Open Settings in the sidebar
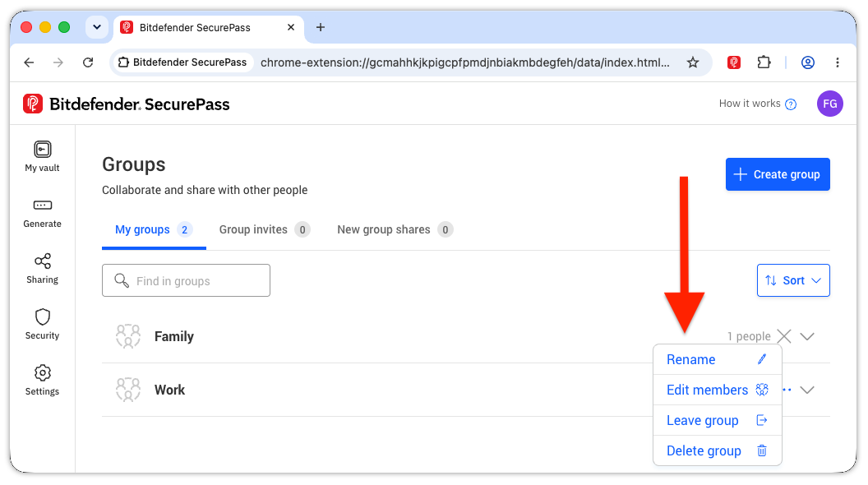This screenshot has width=868, height=485. [x=42, y=381]
